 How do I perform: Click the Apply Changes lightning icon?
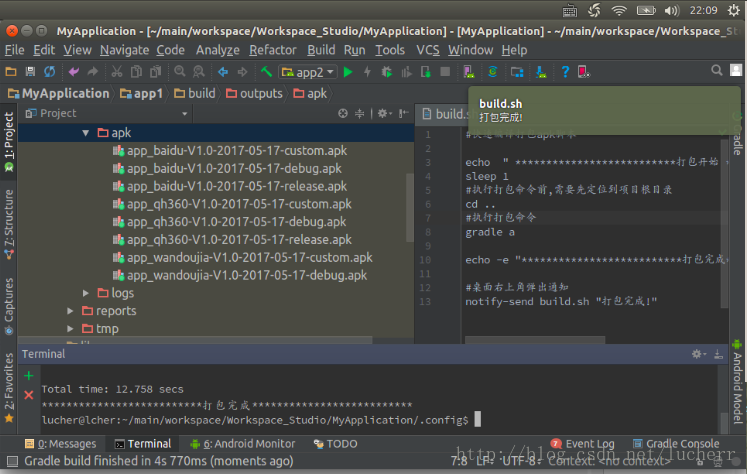click(x=367, y=72)
